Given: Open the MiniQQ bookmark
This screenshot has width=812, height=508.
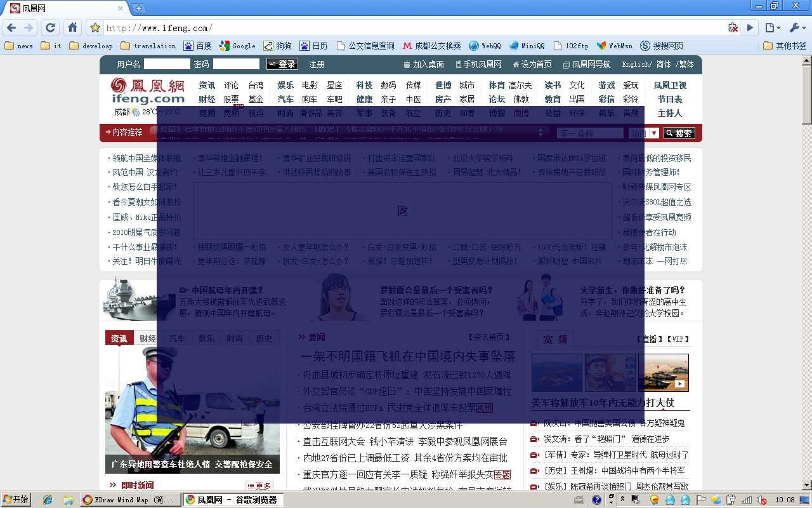Looking at the screenshot, I should coord(527,46).
